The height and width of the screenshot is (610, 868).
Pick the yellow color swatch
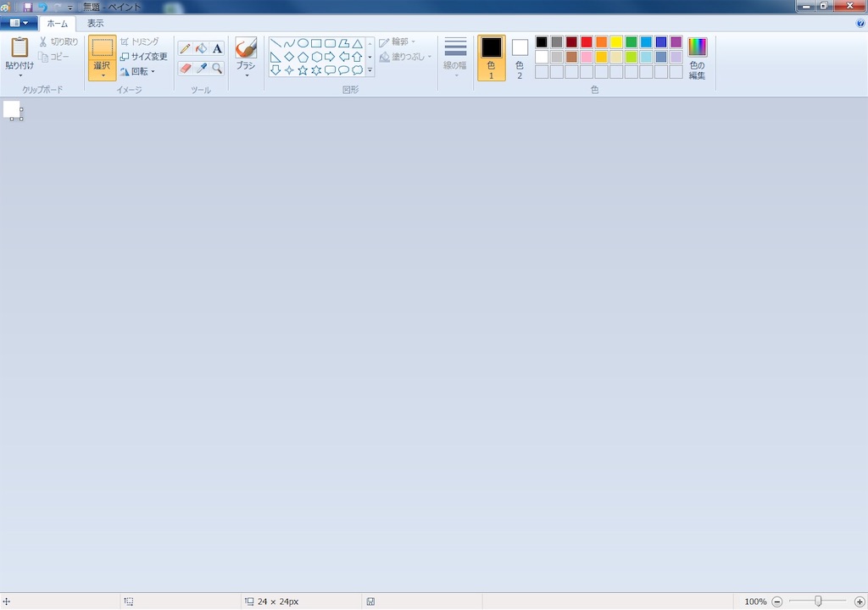616,42
